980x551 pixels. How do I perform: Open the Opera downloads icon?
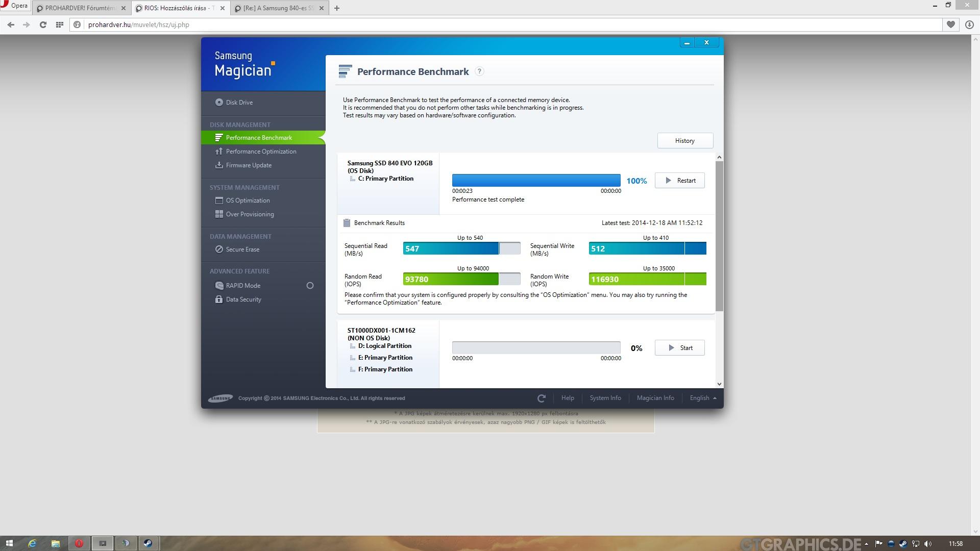pyautogui.click(x=969, y=24)
